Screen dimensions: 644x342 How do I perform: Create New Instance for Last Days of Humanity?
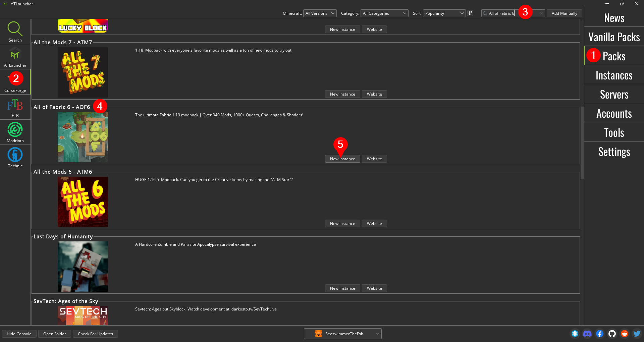(342, 288)
